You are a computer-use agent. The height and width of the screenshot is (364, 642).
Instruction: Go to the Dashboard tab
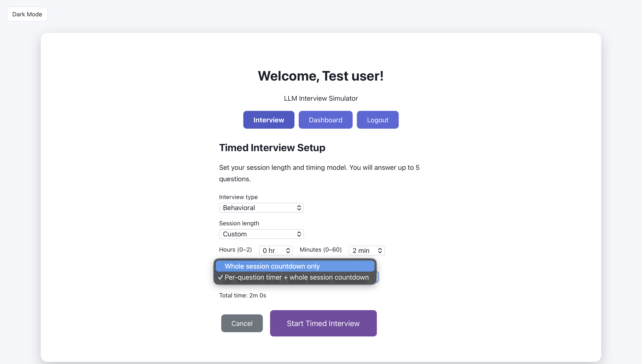tap(325, 120)
